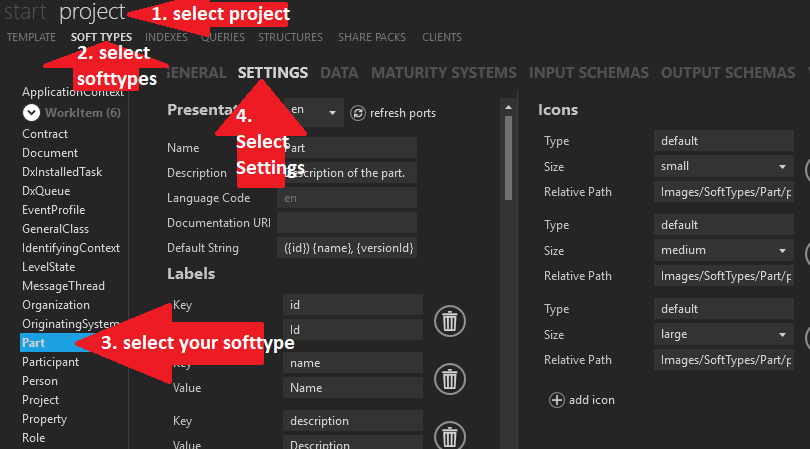Click the label Key field containing id
This screenshot has height=449, width=810.
pyautogui.click(x=353, y=305)
